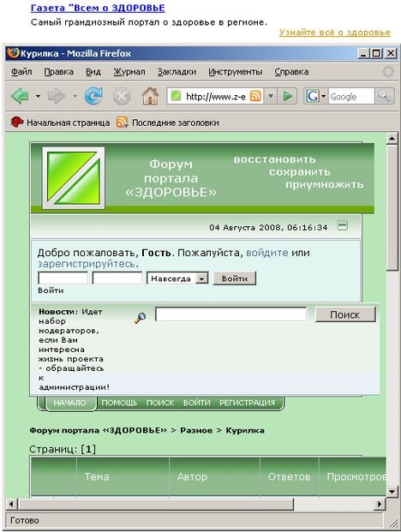Click the horizontal scrollbar right arrow

click(380, 504)
